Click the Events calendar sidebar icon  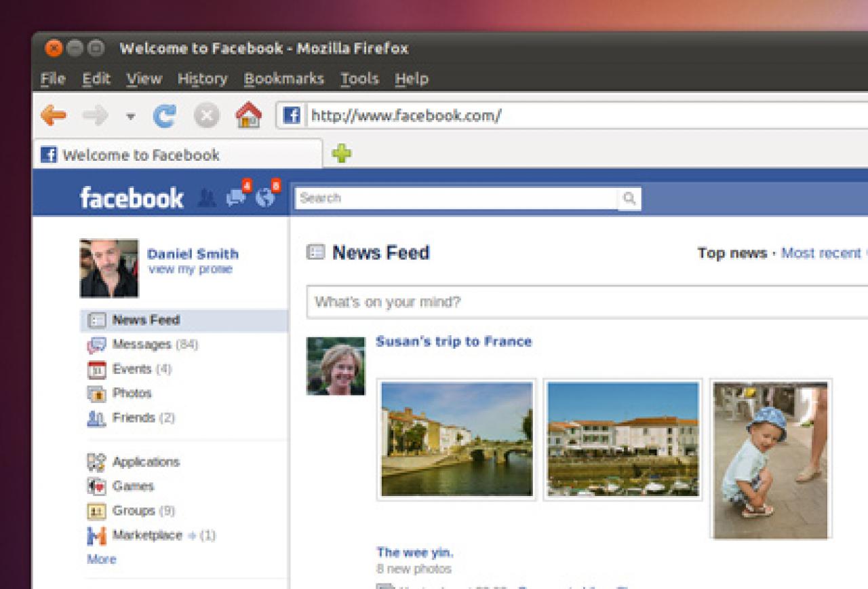(x=97, y=370)
